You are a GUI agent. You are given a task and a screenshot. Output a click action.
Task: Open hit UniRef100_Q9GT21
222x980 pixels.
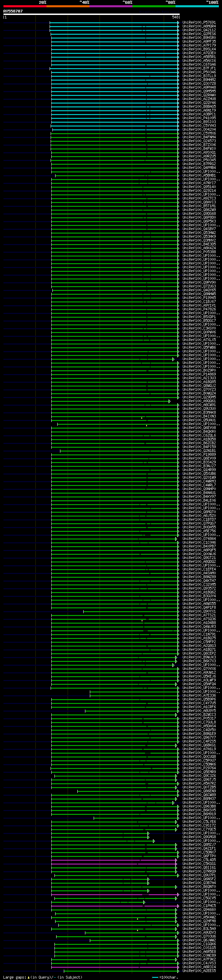click(199, 558)
